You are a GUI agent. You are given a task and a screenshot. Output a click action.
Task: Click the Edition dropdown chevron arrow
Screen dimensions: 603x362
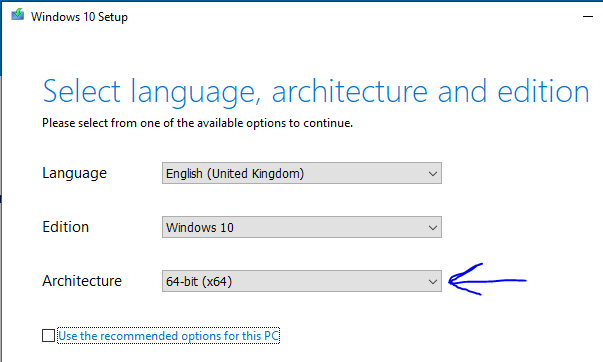[x=433, y=228]
